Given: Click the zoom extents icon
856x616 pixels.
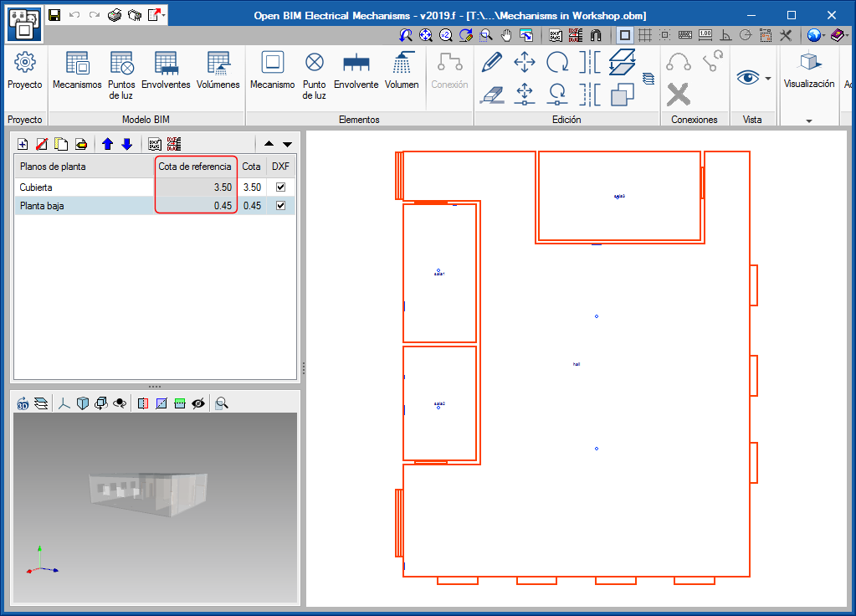Looking at the screenshot, I should tap(425, 35).
